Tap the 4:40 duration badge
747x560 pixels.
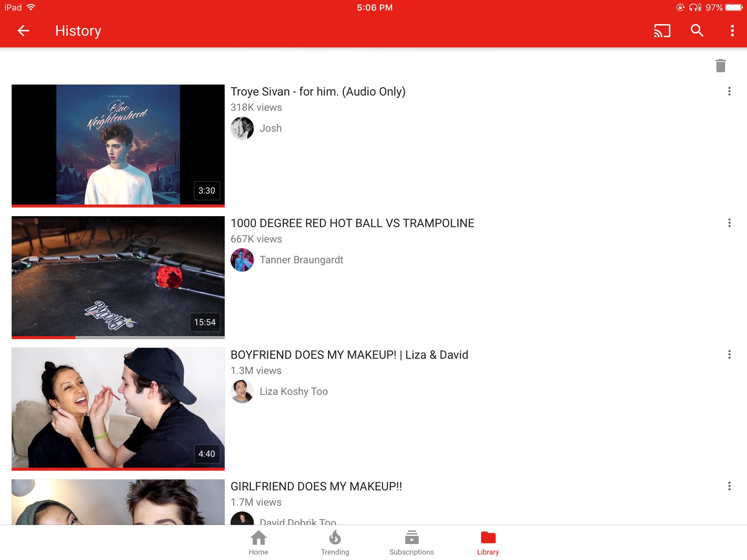[x=207, y=454]
